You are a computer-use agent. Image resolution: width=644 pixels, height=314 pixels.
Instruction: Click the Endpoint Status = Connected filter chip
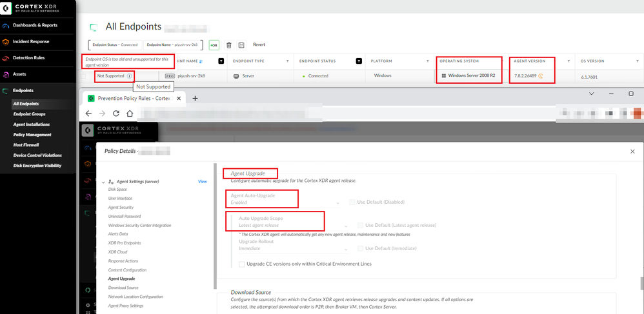point(115,45)
